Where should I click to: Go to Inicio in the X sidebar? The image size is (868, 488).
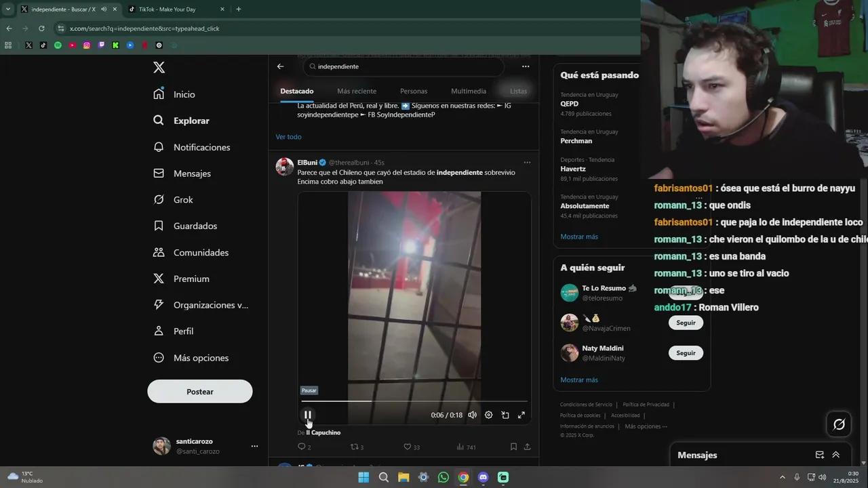click(x=175, y=94)
